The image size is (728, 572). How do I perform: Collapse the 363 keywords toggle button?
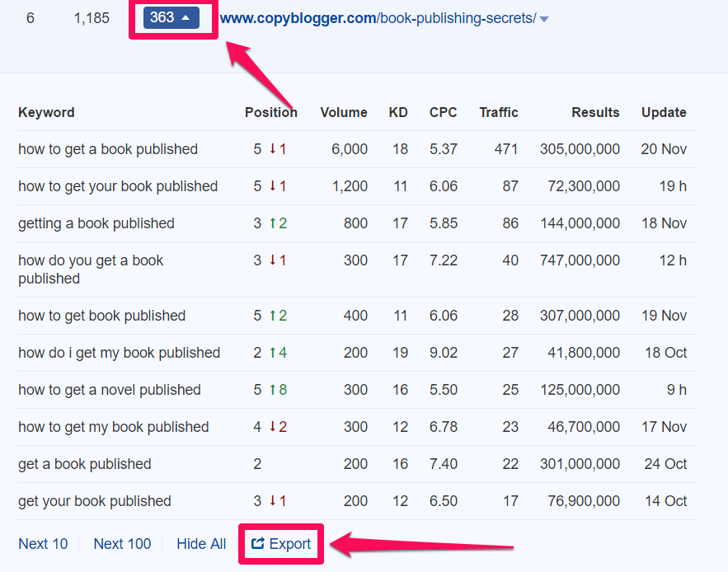point(171,17)
